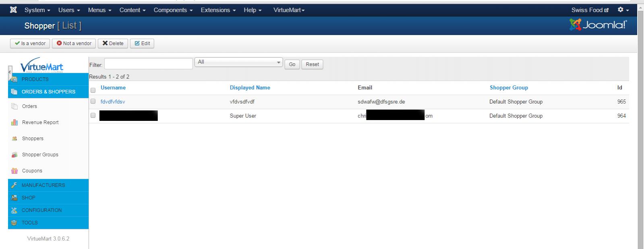This screenshot has width=644, height=249.
Task: Click the Joomla logo icon in menu bar
Action: 13,10
